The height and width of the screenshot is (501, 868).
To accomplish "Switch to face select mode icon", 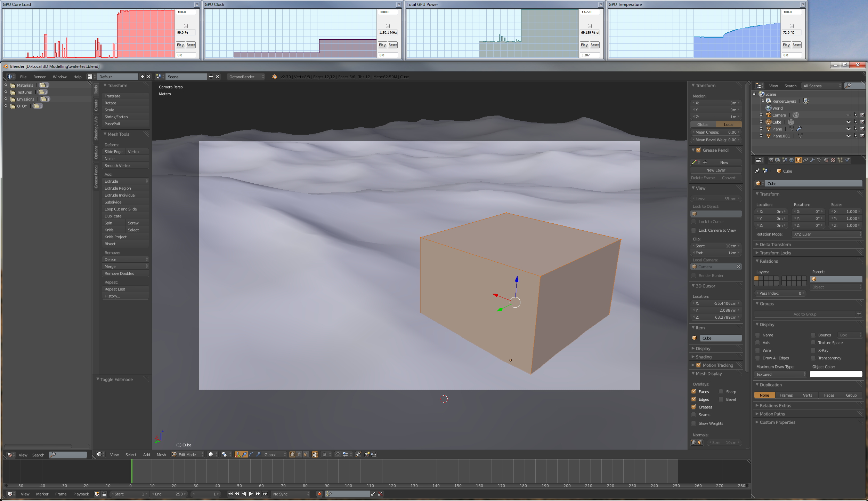I will click(x=306, y=455).
